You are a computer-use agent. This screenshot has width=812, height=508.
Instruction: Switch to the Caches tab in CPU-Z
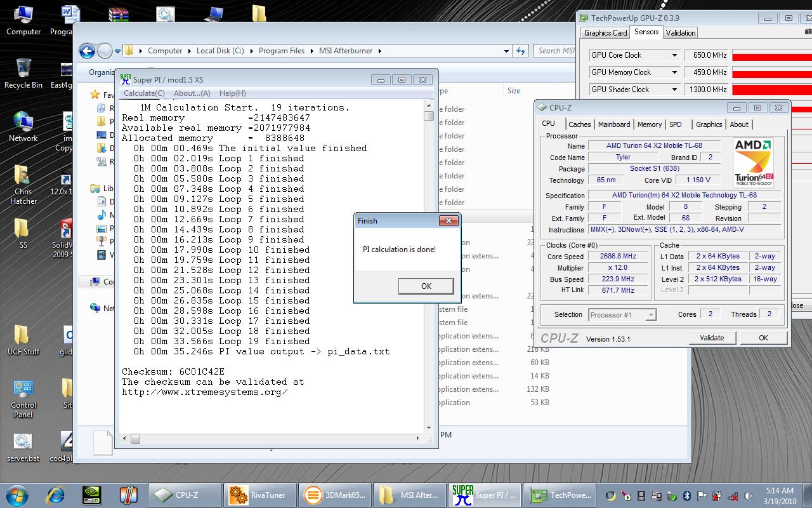click(579, 124)
